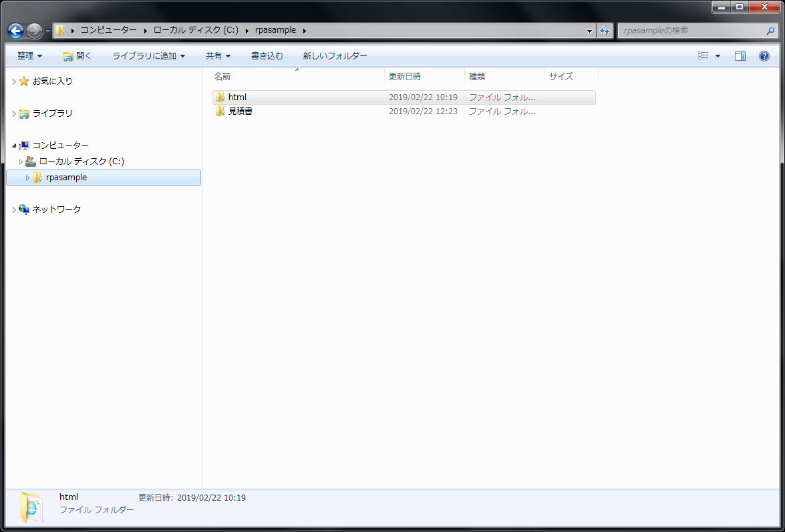Screen dimensions: 785x532
Task: Expand the お気に入り tree node
Action: coord(14,81)
